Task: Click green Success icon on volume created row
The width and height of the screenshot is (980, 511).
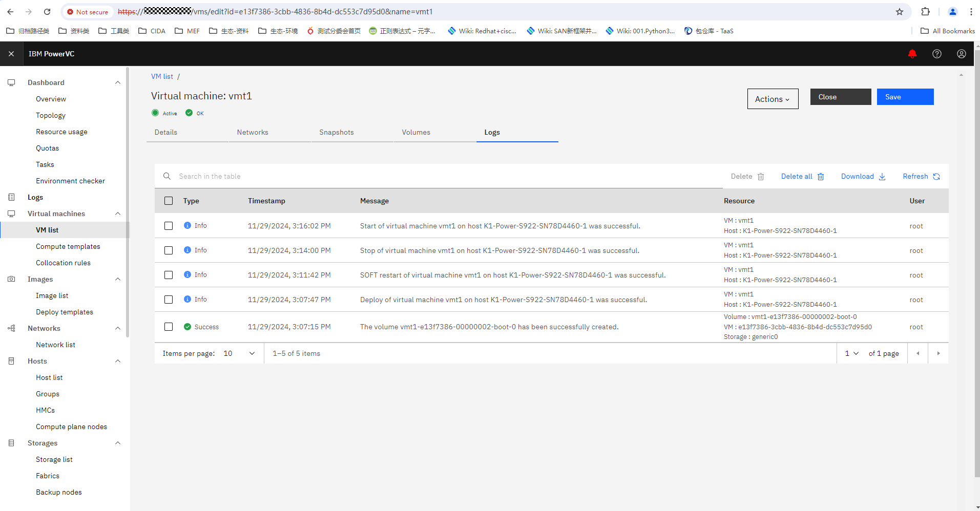Action: pos(187,327)
